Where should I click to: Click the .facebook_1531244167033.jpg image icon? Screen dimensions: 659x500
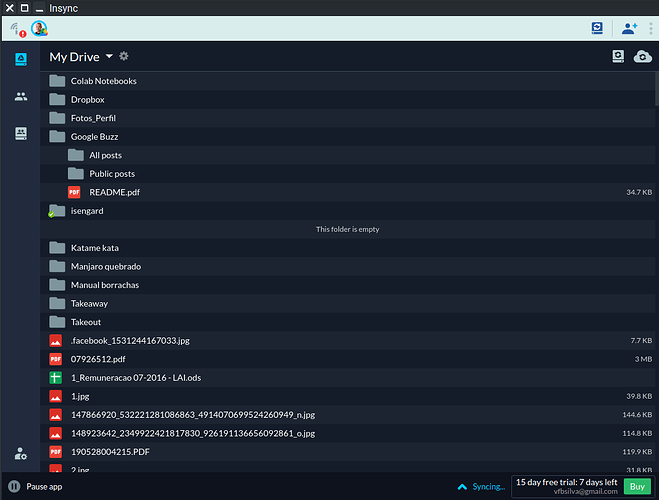(55, 340)
